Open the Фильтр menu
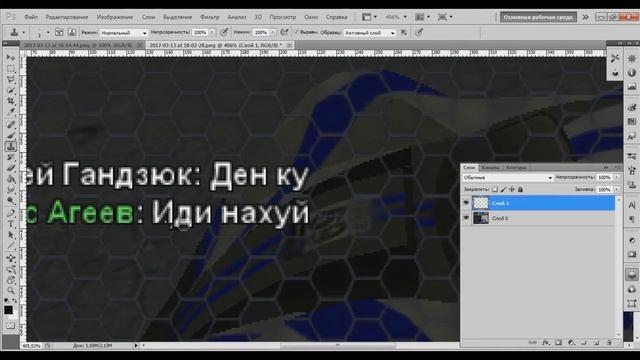 tap(209, 17)
